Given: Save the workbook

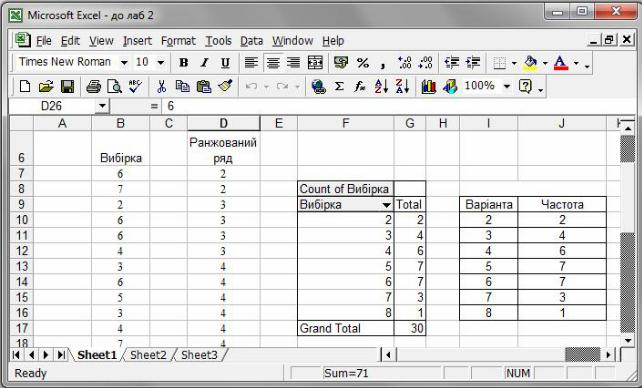Looking at the screenshot, I should pyautogui.click(x=67, y=86).
